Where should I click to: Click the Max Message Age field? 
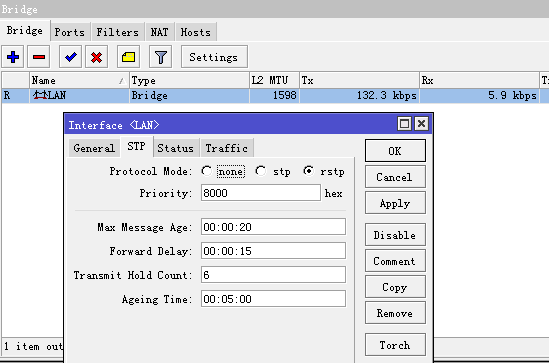[x=273, y=227]
